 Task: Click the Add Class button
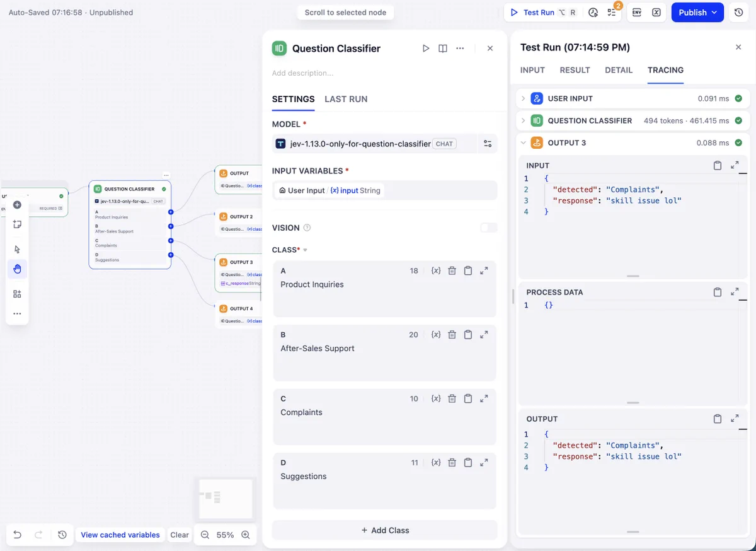coord(385,530)
